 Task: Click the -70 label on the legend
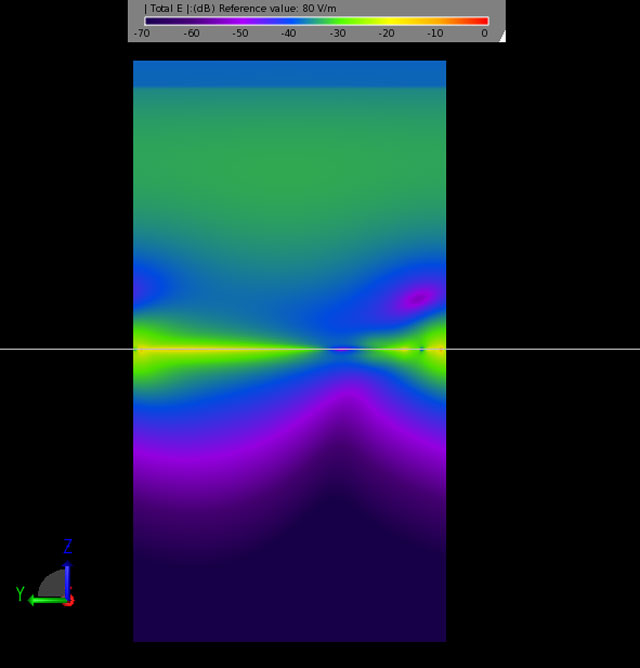pos(140,33)
